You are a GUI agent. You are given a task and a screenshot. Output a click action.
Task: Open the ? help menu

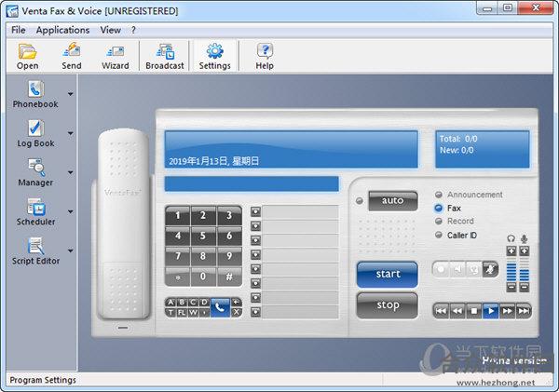[133, 30]
